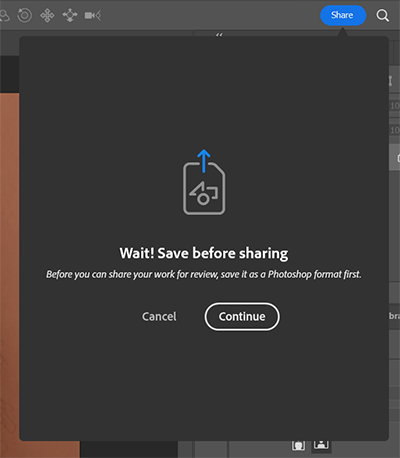Screen dimensions: 400x458
Task: Collapse the panel using double chevron arrows
Action: (219, 34)
